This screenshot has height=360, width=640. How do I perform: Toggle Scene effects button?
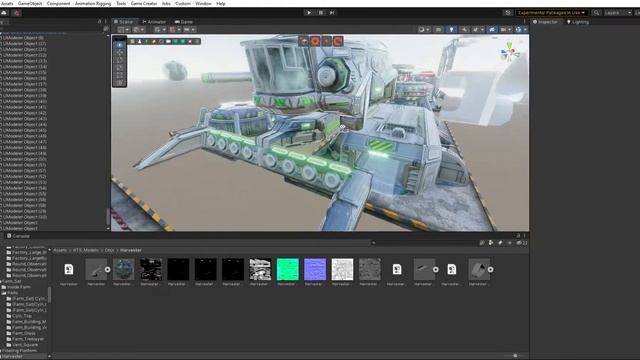(477, 29)
